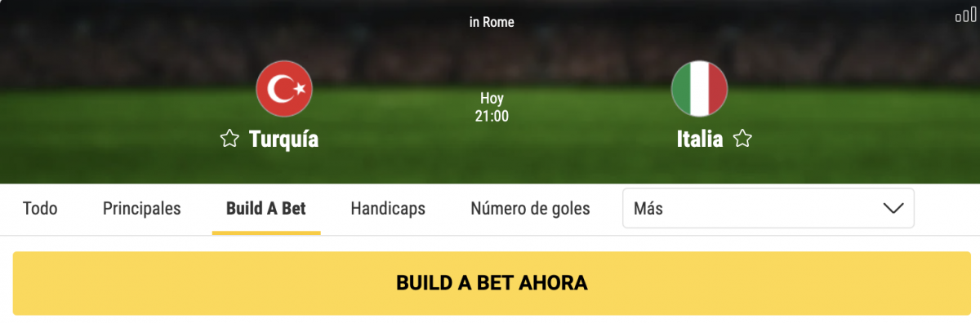Viewport: 980px width, 323px height.
Task: Click the yellow underline below Build A Bet
Action: coord(266,232)
